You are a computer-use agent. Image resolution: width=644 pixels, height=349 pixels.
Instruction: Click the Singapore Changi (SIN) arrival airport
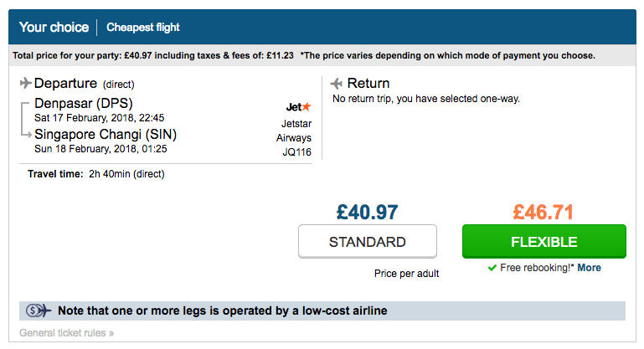pos(106,134)
